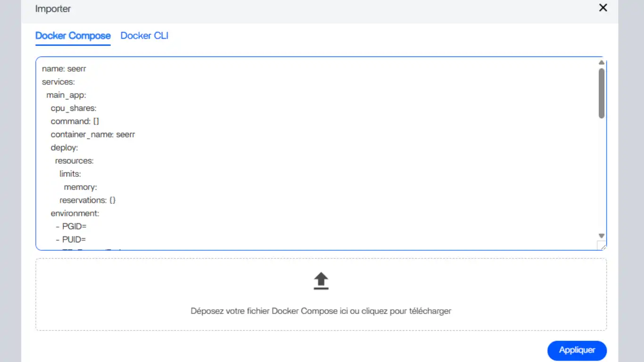644x362 pixels.
Task: Click on 'container_name: seerr' line
Action: click(x=93, y=135)
